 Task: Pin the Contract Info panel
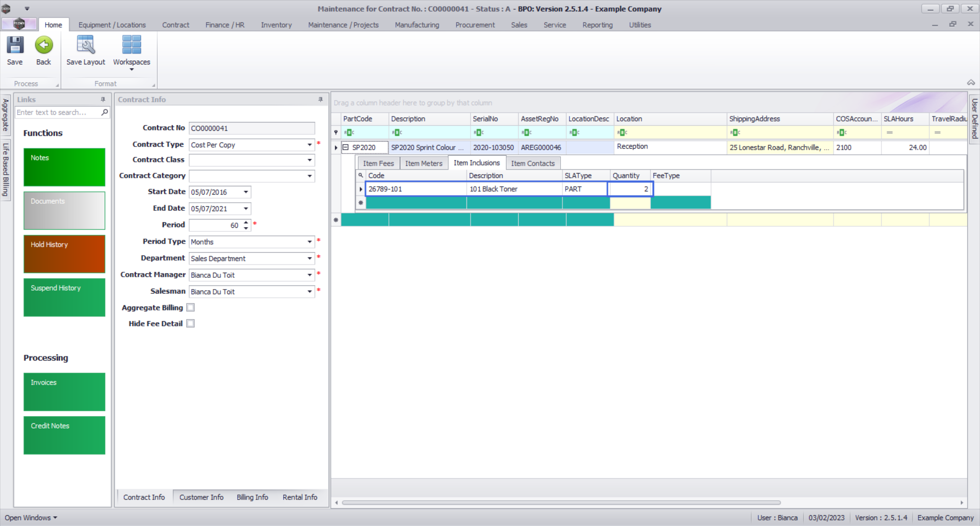coord(321,100)
